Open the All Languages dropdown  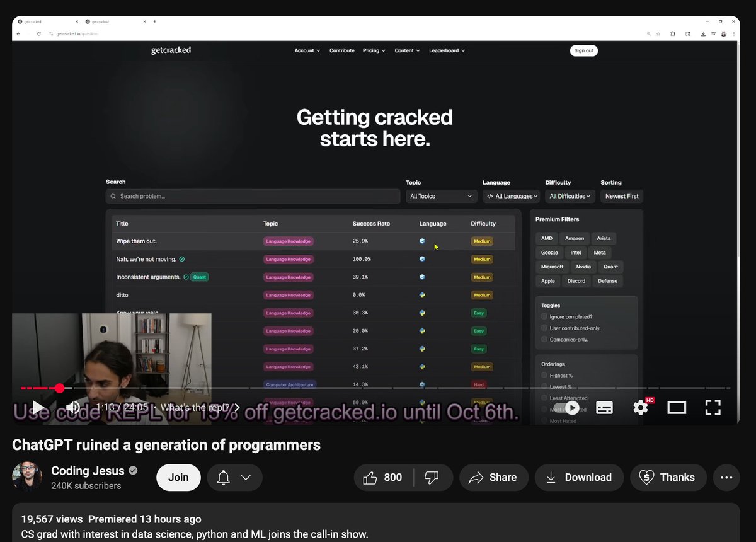[512, 196]
